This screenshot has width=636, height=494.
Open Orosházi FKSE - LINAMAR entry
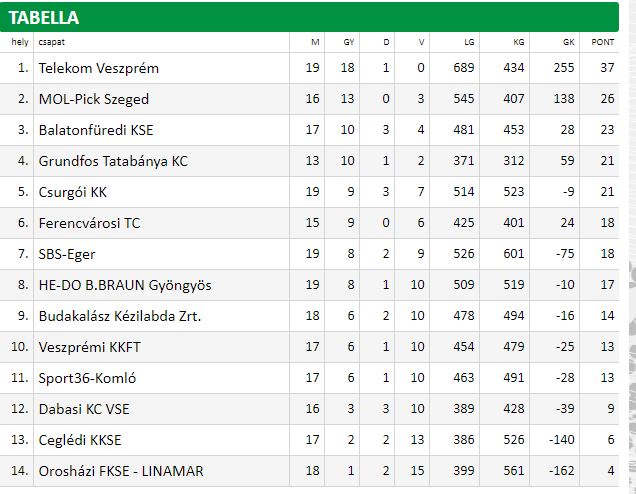121,471
